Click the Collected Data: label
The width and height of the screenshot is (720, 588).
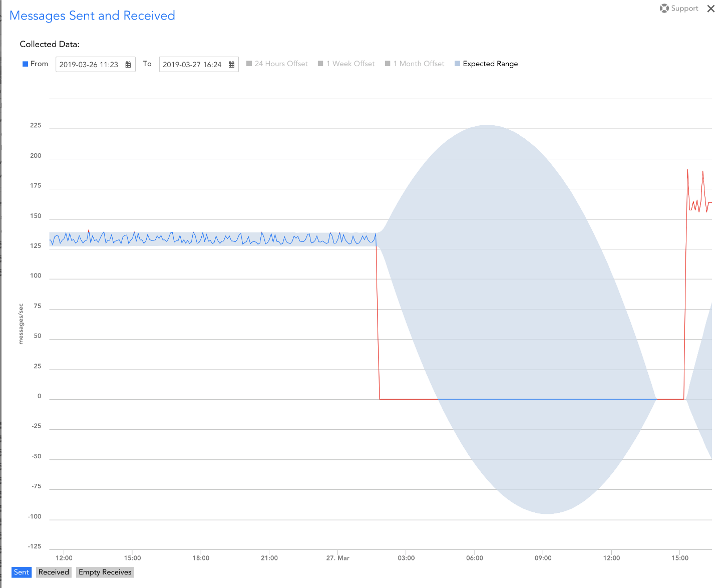pyautogui.click(x=50, y=44)
